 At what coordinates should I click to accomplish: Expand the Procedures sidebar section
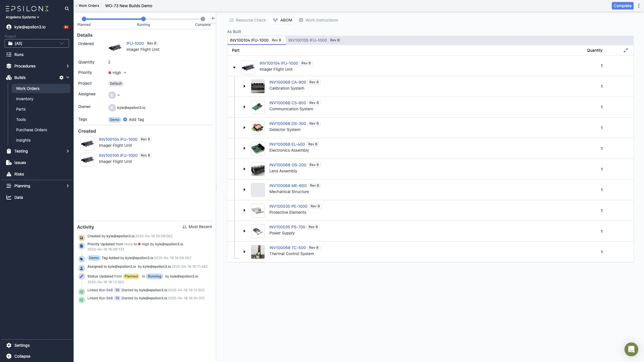68,66
